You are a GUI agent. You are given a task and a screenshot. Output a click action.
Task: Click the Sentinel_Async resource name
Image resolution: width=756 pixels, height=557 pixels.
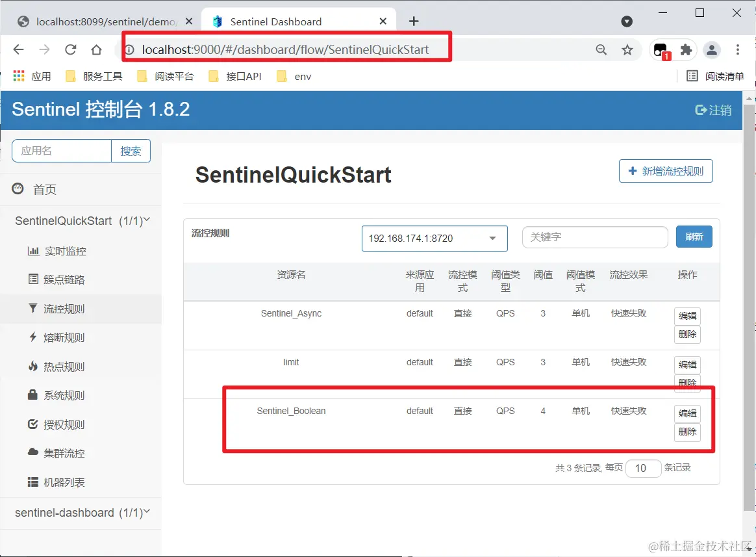click(291, 313)
